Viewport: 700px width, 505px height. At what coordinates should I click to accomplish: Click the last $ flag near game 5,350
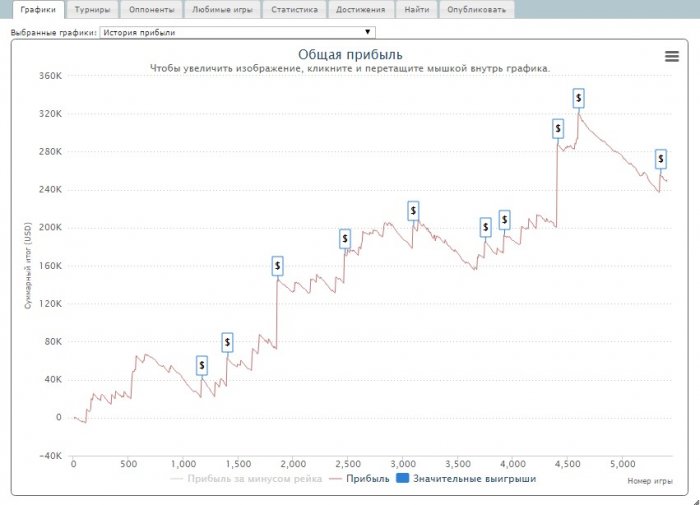[661, 159]
